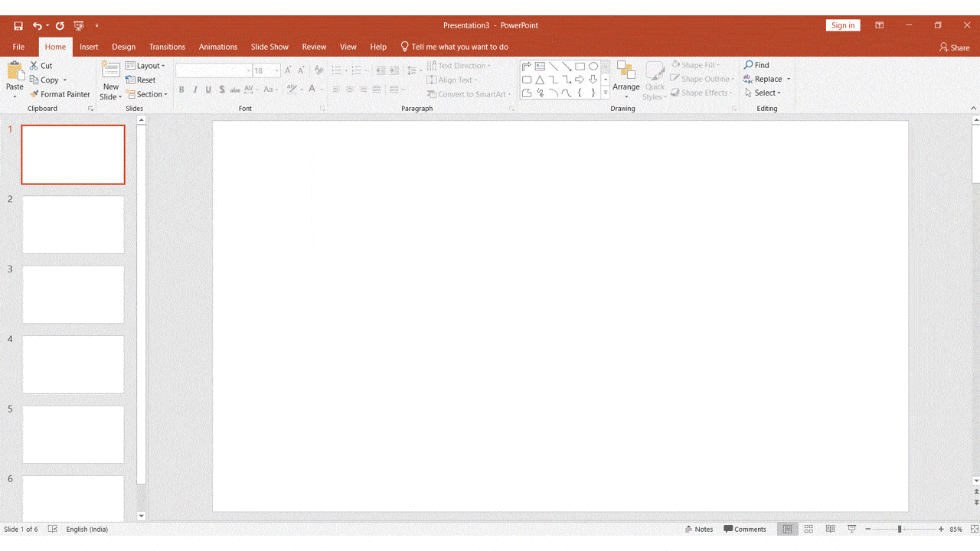Image resolution: width=980 pixels, height=551 pixels.
Task: Switch to the Slide Show tab
Action: pos(269,47)
